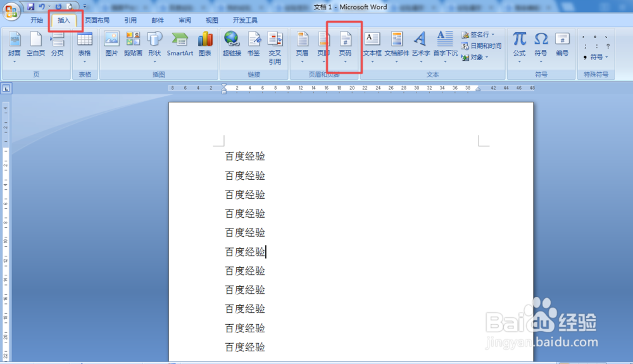The width and height of the screenshot is (633, 364).
Task: Open the undo history dropdown arrow
Action: tap(49, 6)
